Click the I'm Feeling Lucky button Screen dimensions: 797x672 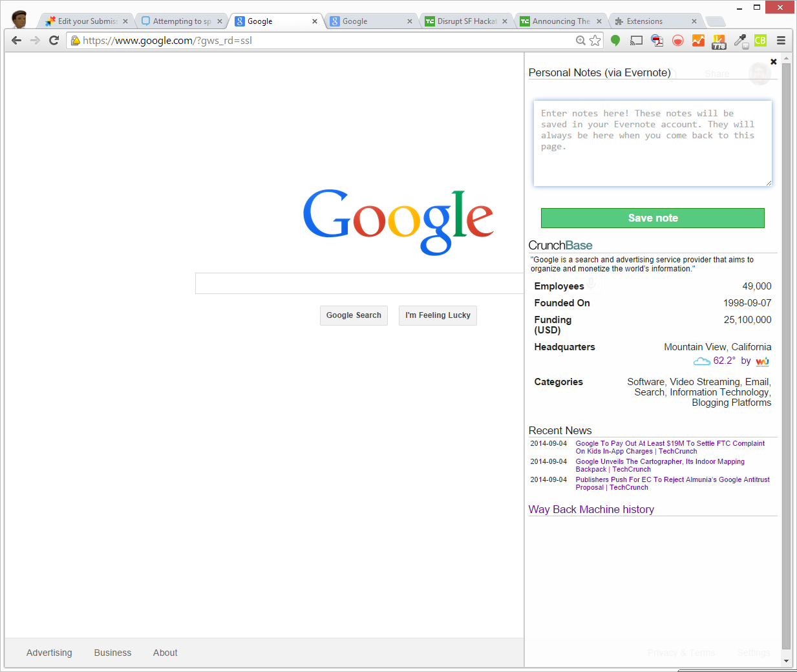click(x=438, y=315)
